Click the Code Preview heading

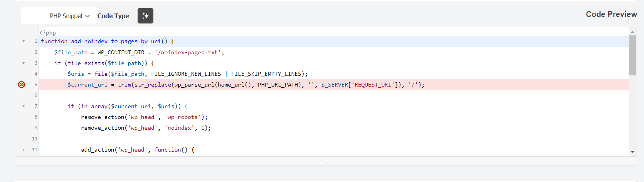point(611,14)
